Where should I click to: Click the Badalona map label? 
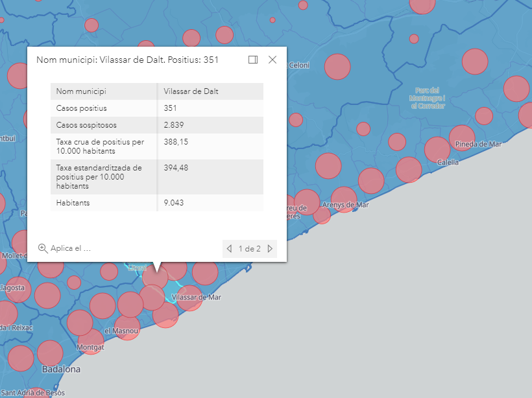tap(61, 369)
